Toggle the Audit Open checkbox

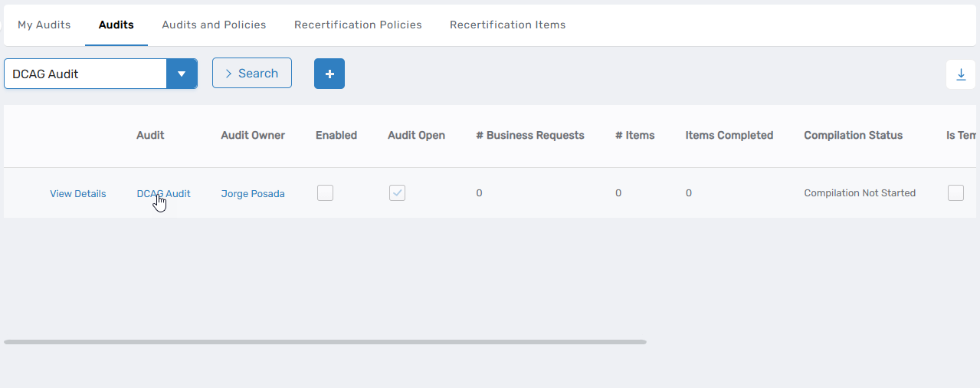397,193
